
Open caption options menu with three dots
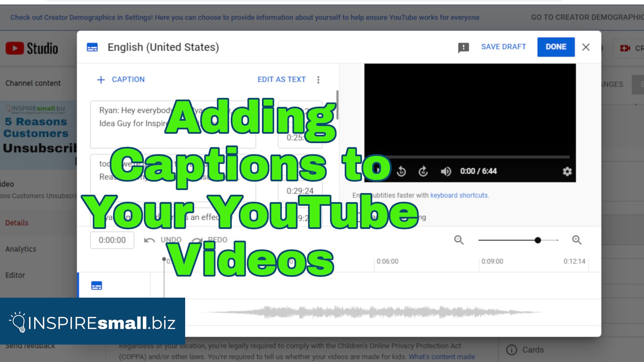(318, 79)
